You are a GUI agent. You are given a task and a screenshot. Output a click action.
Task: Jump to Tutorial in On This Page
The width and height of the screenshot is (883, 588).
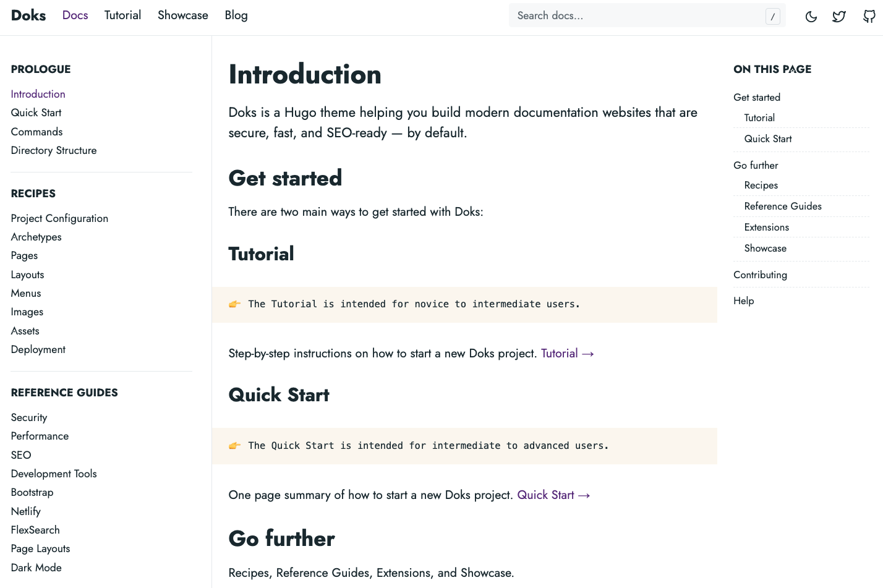coord(759,117)
